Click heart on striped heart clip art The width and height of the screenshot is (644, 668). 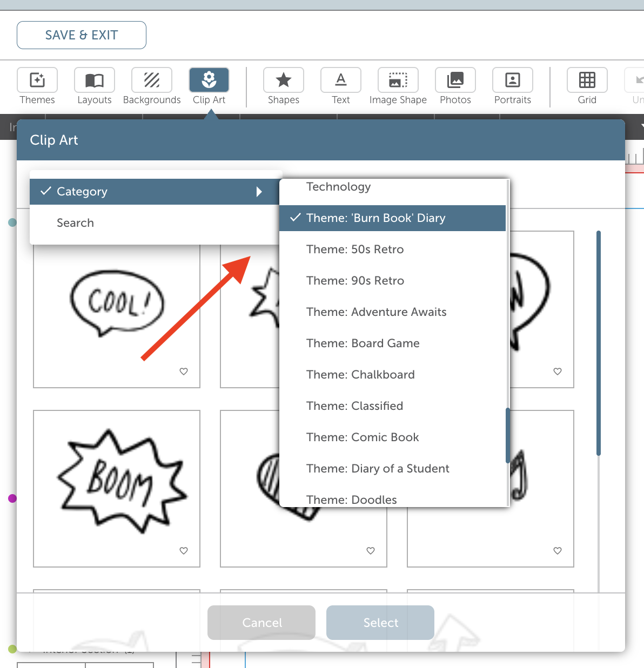point(371,551)
